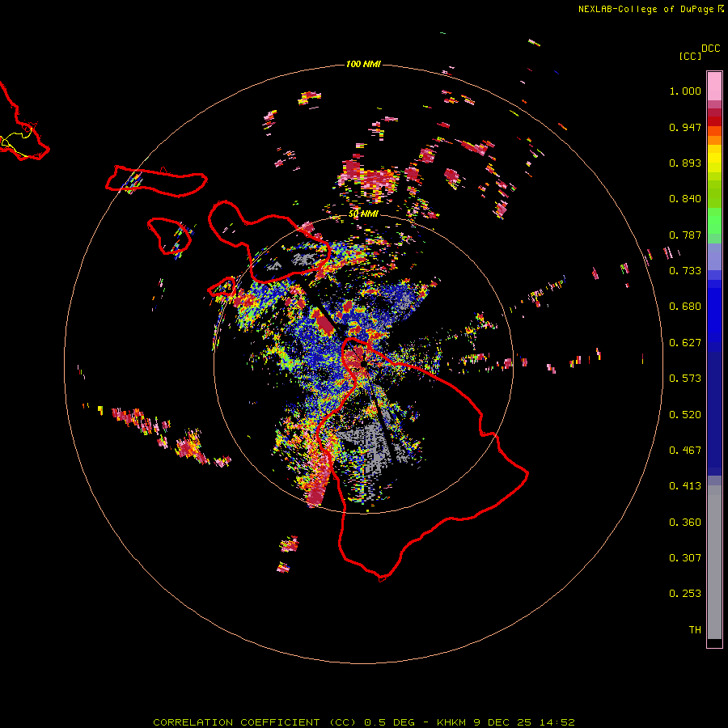Click the 100 NMI range ring label
The width and height of the screenshot is (728, 728).
[x=363, y=64]
